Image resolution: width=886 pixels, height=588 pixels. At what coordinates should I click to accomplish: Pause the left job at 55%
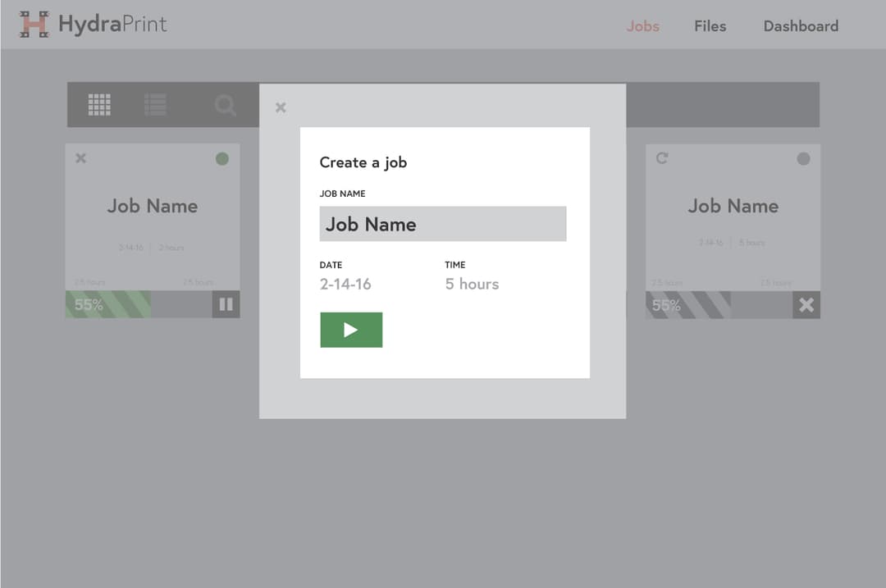pos(226,305)
